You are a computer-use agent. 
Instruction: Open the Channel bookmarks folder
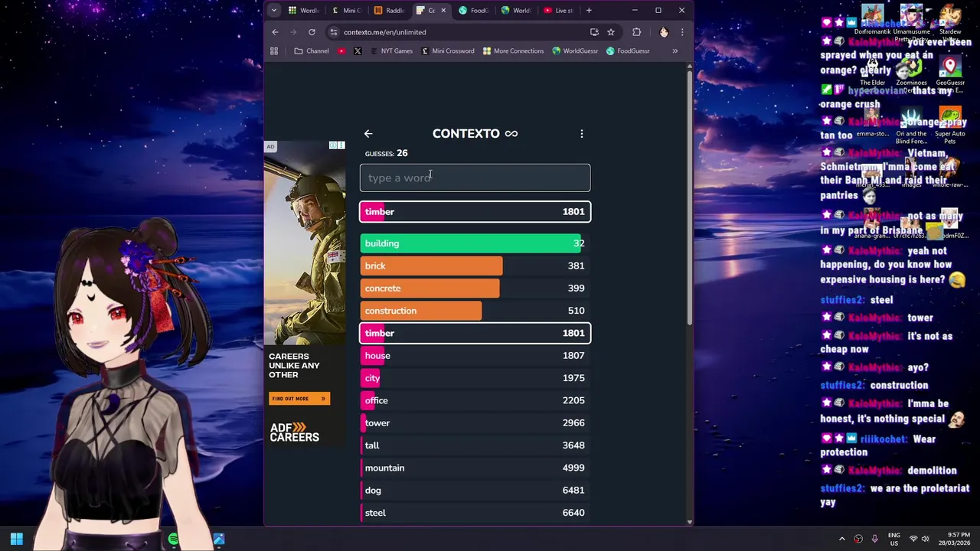[x=312, y=51]
